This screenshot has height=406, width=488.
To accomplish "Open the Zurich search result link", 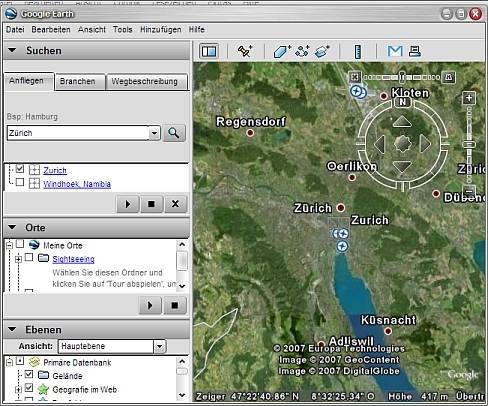I will pyautogui.click(x=55, y=170).
